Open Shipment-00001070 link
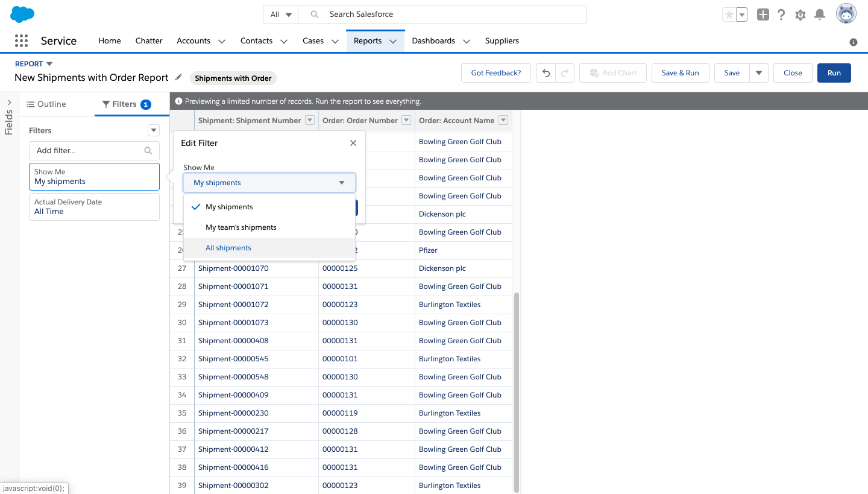 (233, 268)
